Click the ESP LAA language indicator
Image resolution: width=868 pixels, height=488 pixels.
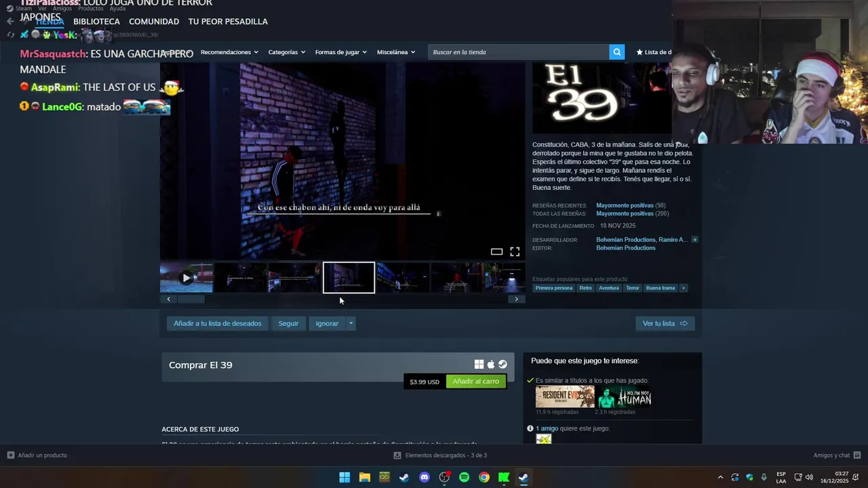point(781,477)
